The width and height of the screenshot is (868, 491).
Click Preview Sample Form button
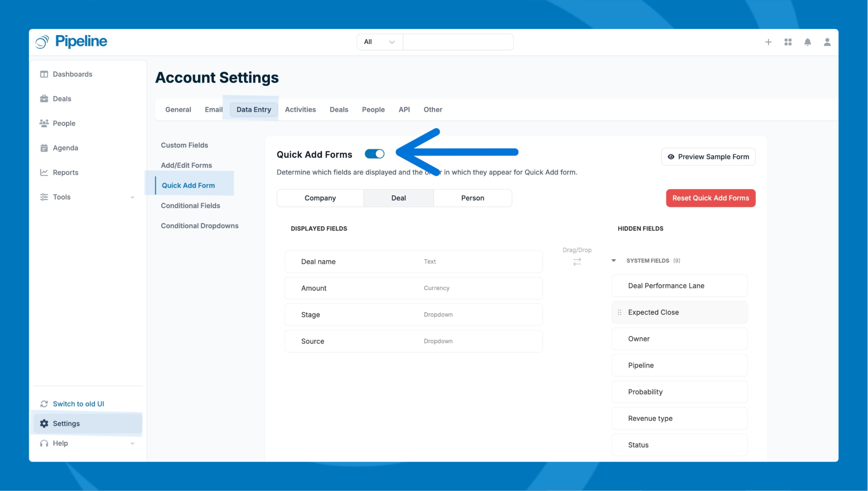coord(708,157)
